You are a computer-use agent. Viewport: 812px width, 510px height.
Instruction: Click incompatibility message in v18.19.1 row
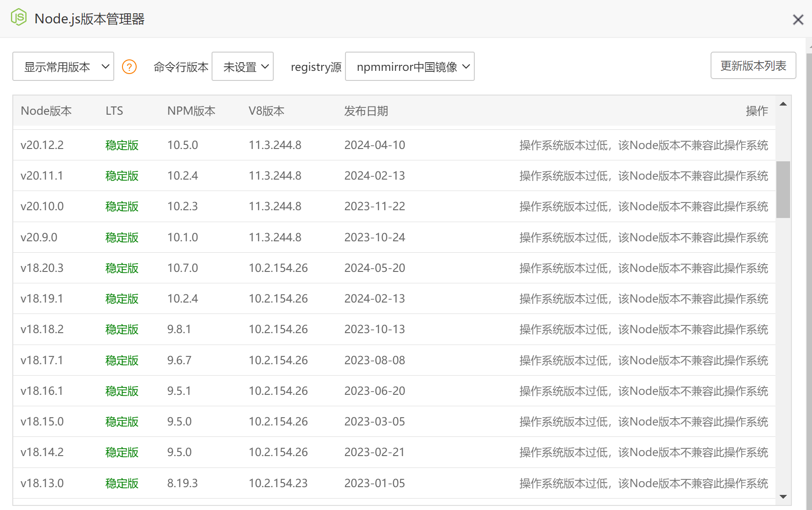point(644,299)
